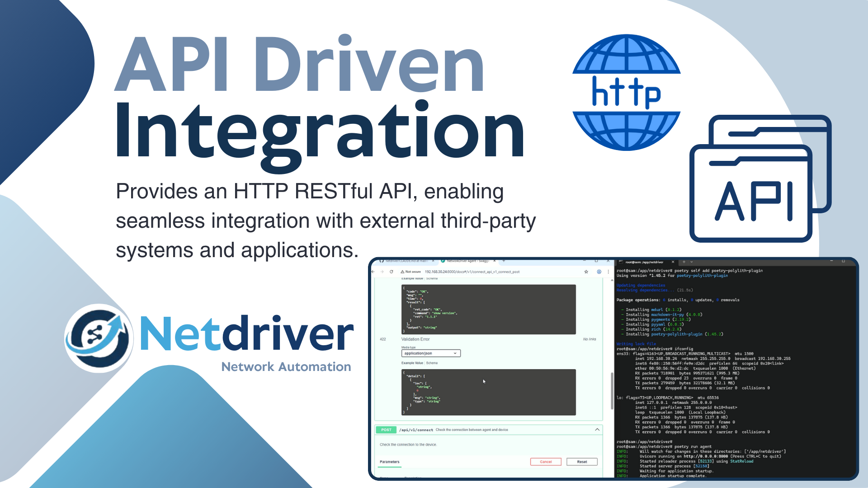Click the GitHub favicon on the CLAUDE.md tab
The height and width of the screenshot is (488, 868).
pos(382,260)
